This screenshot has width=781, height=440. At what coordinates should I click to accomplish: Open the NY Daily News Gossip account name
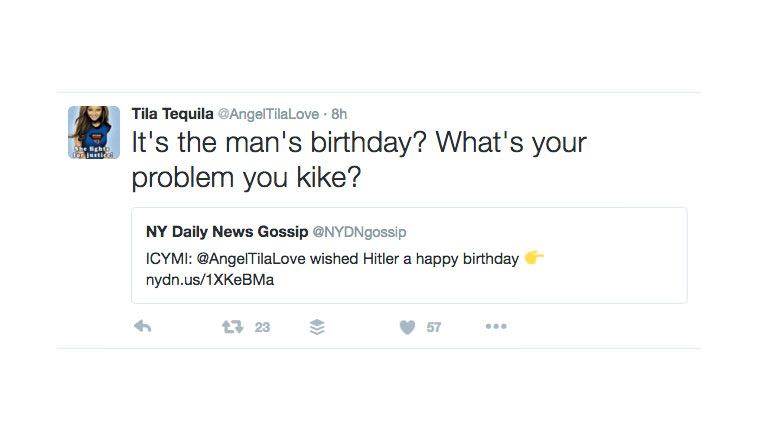(226, 232)
